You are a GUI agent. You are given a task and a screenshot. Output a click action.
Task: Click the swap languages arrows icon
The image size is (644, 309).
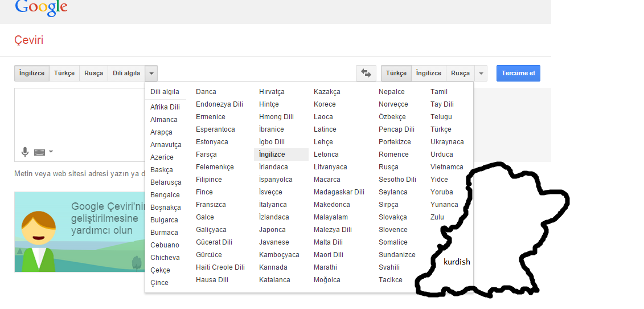pos(366,73)
